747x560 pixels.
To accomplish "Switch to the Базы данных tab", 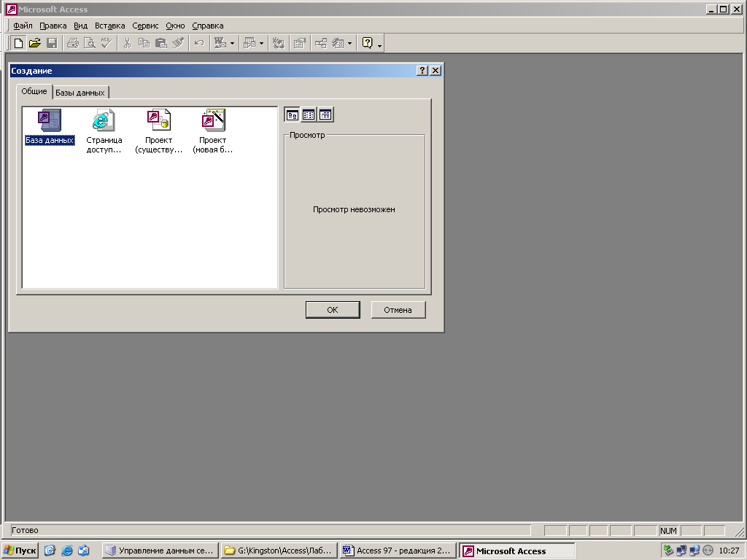I will coord(80,93).
